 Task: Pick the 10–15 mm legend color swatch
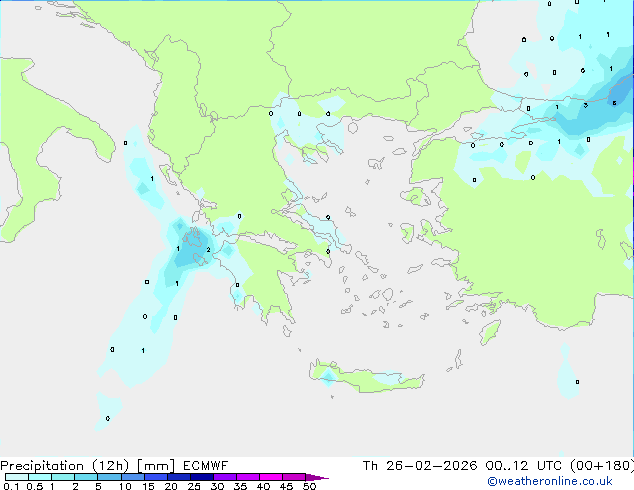(132, 477)
